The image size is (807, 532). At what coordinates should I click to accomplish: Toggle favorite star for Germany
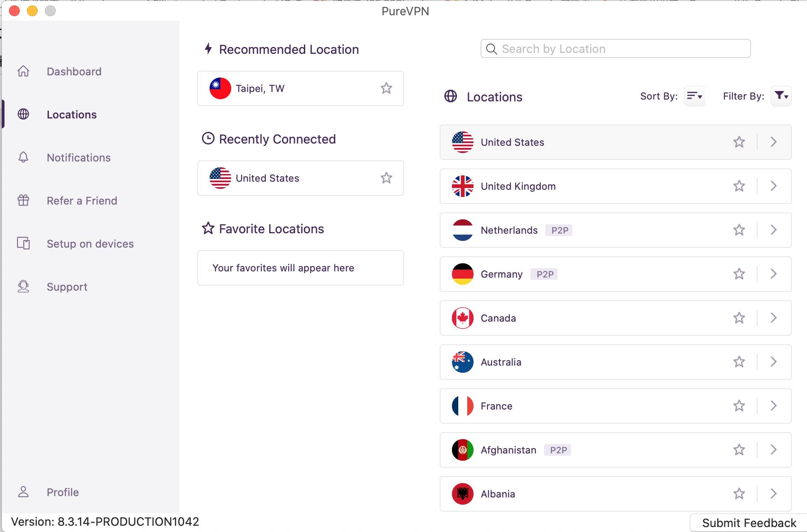(739, 274)
